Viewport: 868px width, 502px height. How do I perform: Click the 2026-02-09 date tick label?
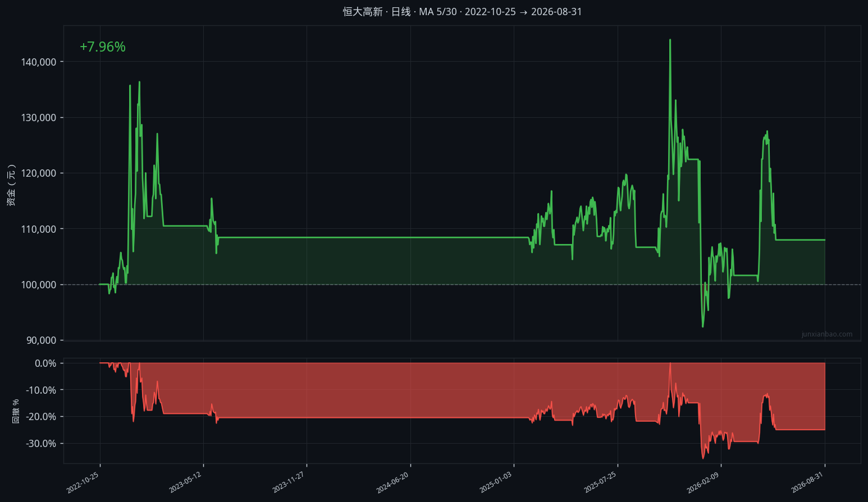tap(703, 482)
